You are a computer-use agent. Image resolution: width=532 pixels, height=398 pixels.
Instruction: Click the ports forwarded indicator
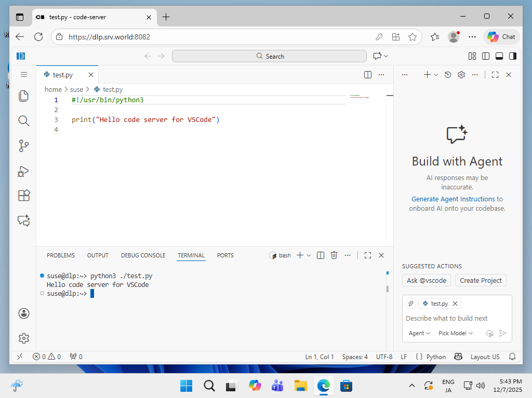coord(76,356)
